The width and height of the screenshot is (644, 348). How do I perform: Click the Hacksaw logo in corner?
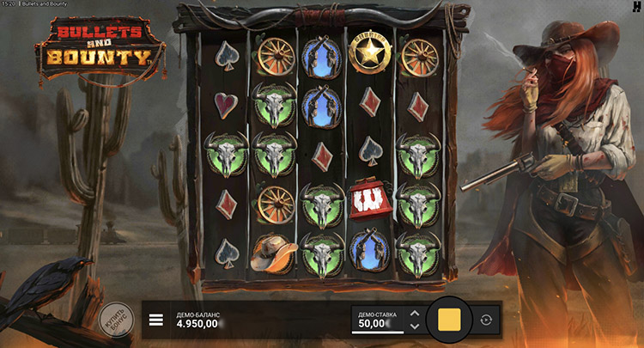637,6
